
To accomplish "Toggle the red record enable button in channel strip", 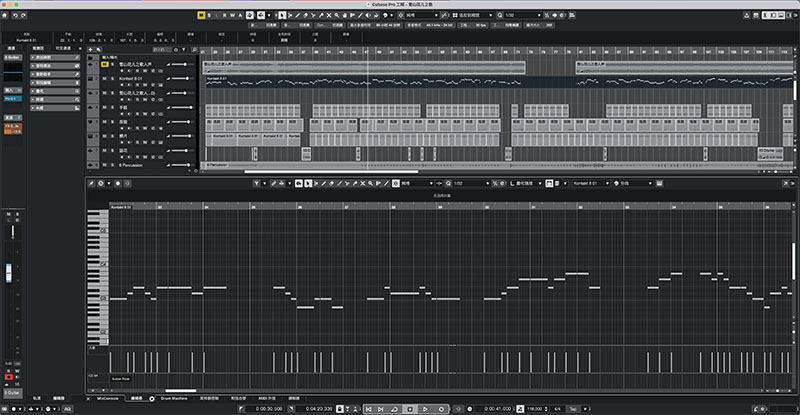I will click(x=9, y=377).
